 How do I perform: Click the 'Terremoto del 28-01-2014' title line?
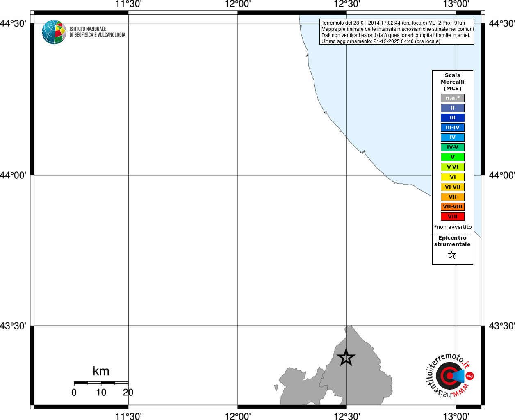(x=393, y=23)
